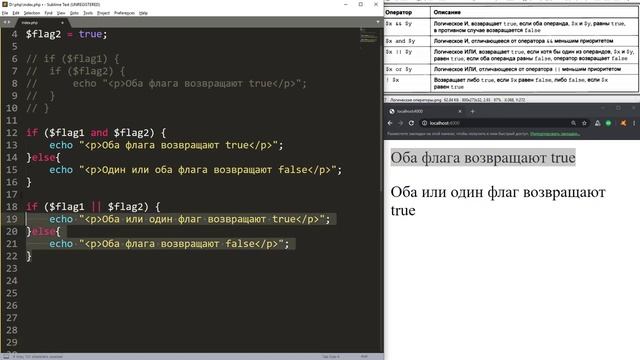
Task: Go forward in the browser
Action: tap(400, 123)
